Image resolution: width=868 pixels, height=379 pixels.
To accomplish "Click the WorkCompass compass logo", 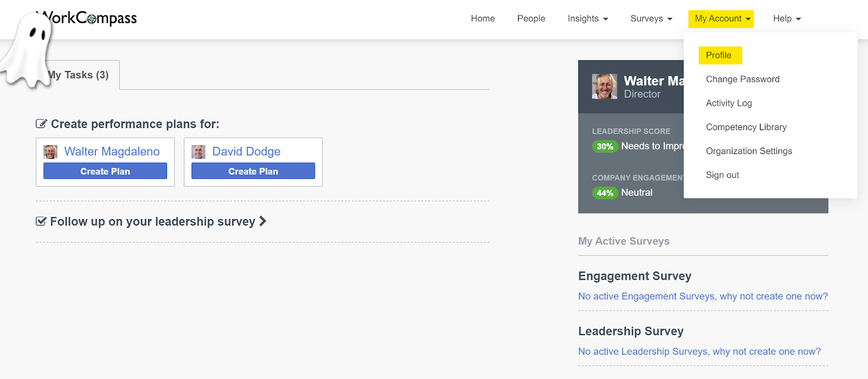I will click(92, 18).
